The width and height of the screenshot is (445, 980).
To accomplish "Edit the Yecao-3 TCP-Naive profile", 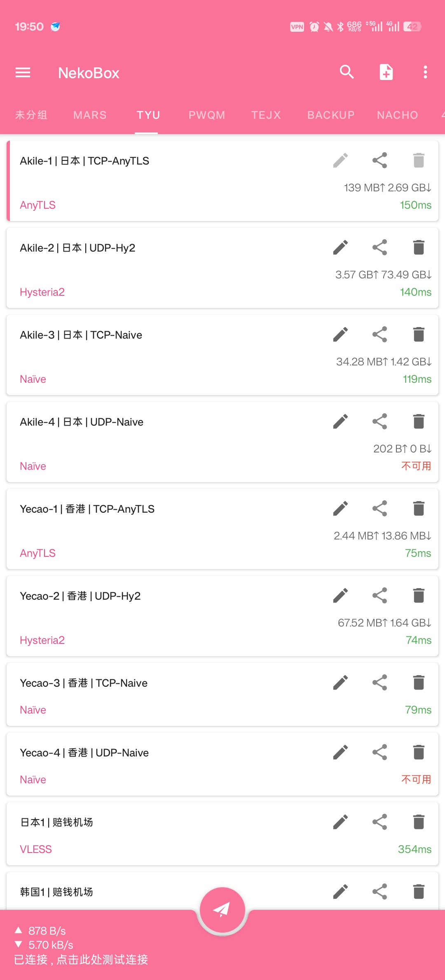I will click(x=340, y=683).
